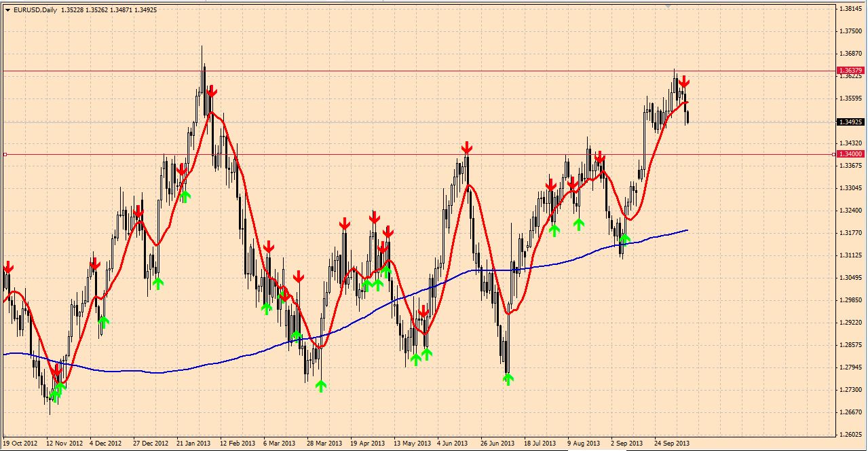This screenshot has height=451, width=868.
Task: Click the 1.33045 price axis label
Action: point(850,188)
